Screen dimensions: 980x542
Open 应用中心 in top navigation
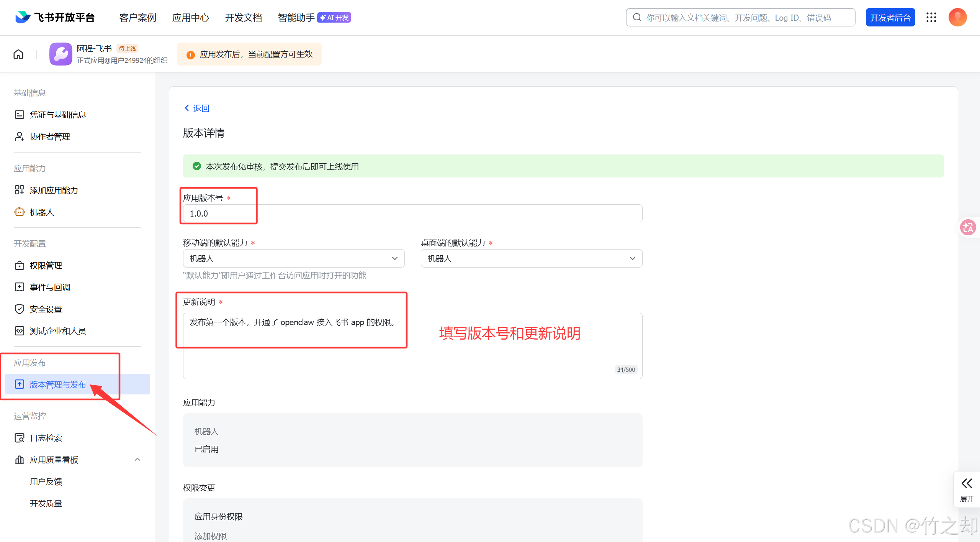coord(190,18)
